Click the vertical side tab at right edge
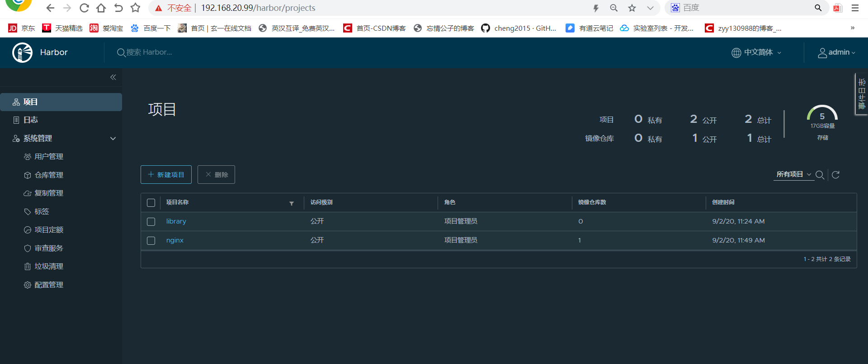This screenshot has width=868, height=364. 862,94
